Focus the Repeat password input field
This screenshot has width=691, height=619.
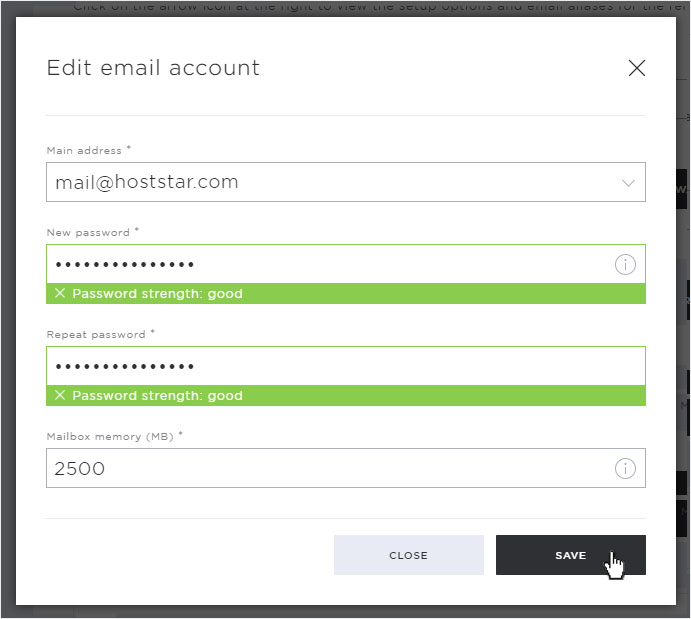[346, 366]
